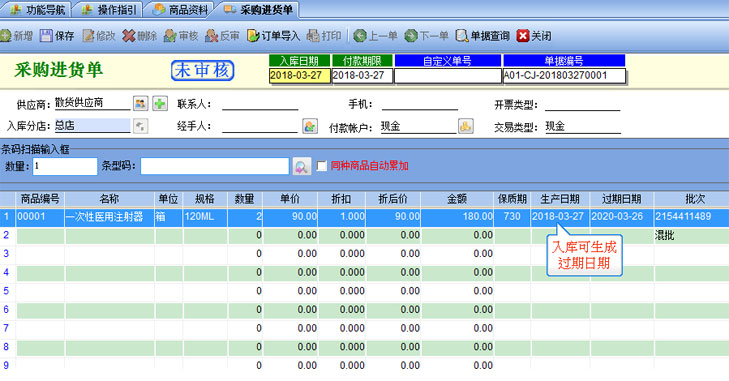Click the 关闭 close button in toolbar
729x381 pixels.
534,36
